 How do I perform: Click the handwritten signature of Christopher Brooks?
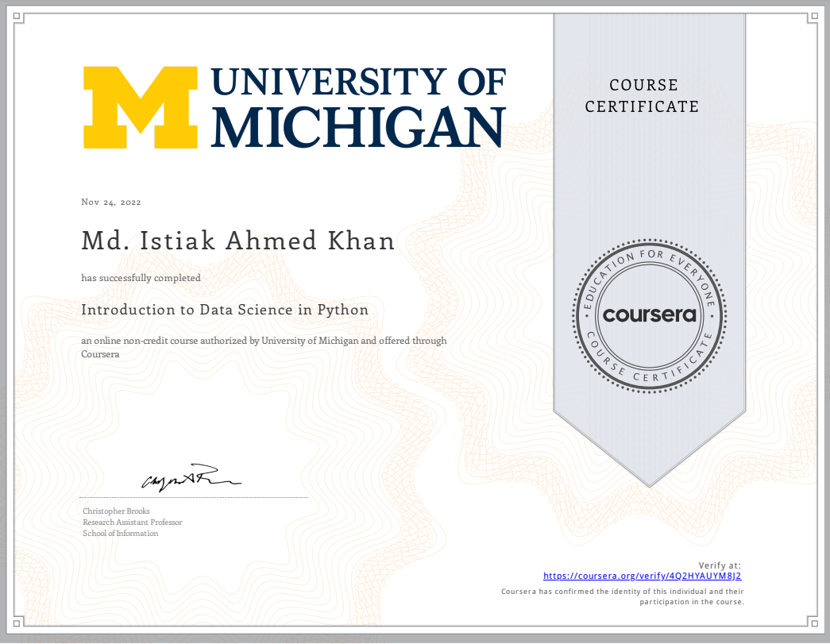[190, 476]
